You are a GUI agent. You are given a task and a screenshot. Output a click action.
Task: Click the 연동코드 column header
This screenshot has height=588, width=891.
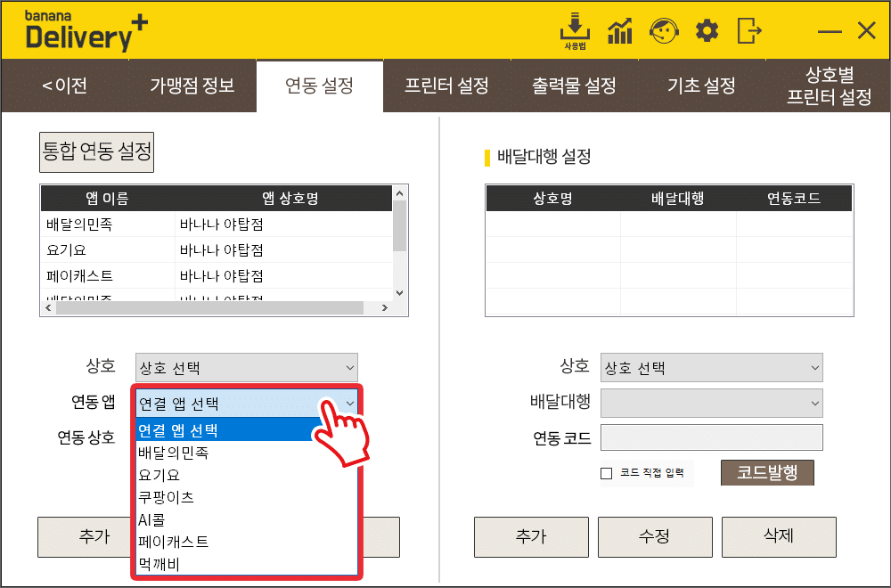[x=794, y=199]
